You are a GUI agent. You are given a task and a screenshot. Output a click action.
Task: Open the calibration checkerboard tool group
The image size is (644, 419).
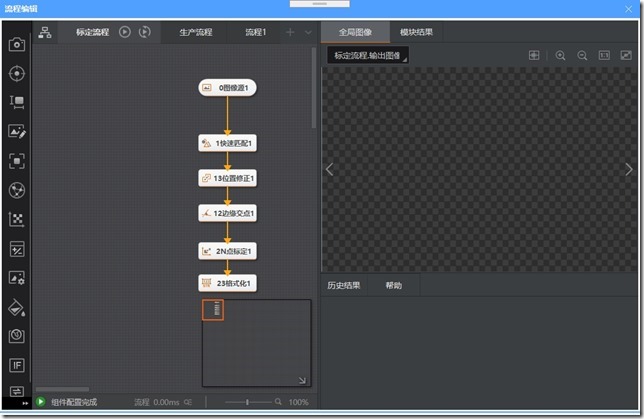[17, 219]
